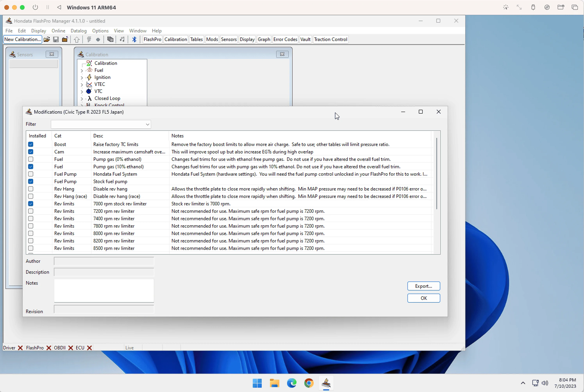Click the Fuel spray icon in tree
584x392 pixels.
89,70
